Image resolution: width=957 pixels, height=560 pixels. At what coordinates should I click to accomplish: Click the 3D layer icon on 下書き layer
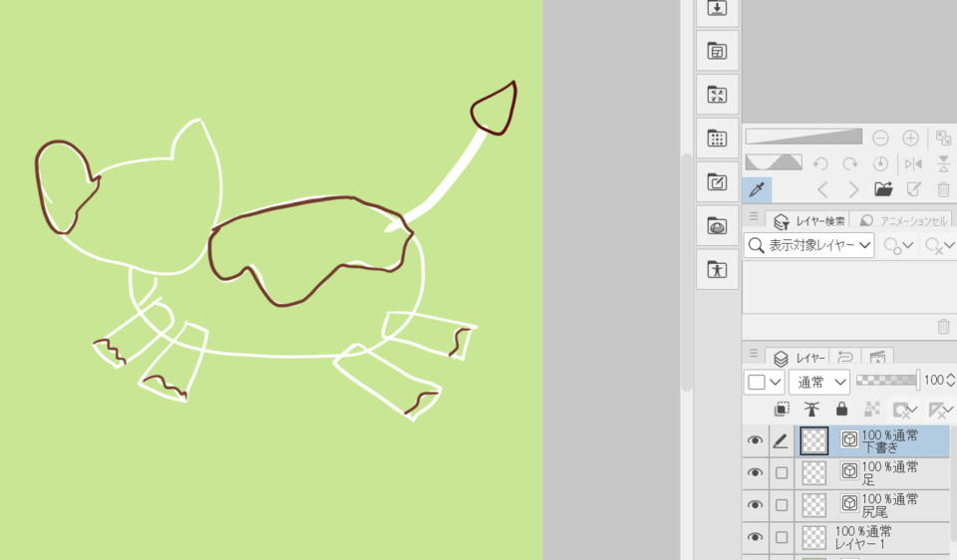tap(849, 439)
